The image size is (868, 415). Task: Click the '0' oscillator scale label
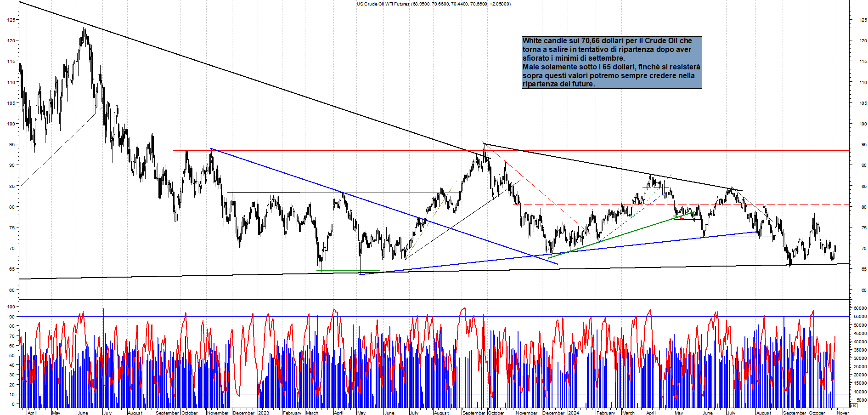point(13,404)
